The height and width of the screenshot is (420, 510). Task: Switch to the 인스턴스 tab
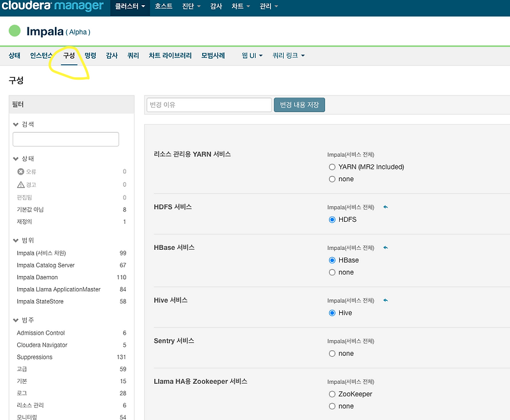pyautogui.click(x=41, y=55)
